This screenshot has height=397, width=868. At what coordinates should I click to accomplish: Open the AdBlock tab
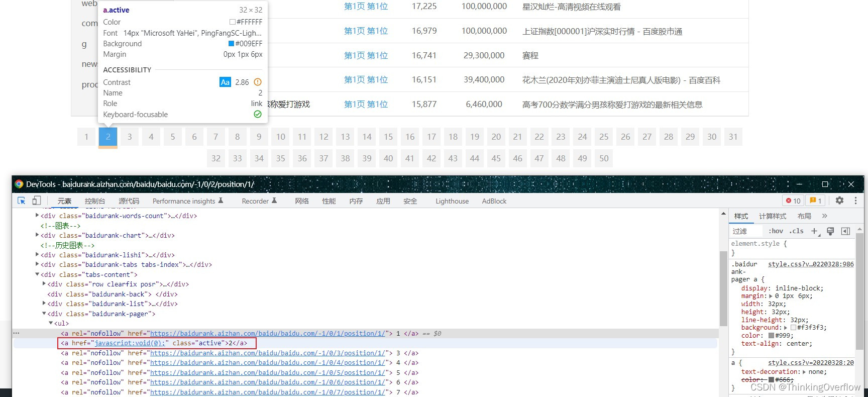(494, 201)
